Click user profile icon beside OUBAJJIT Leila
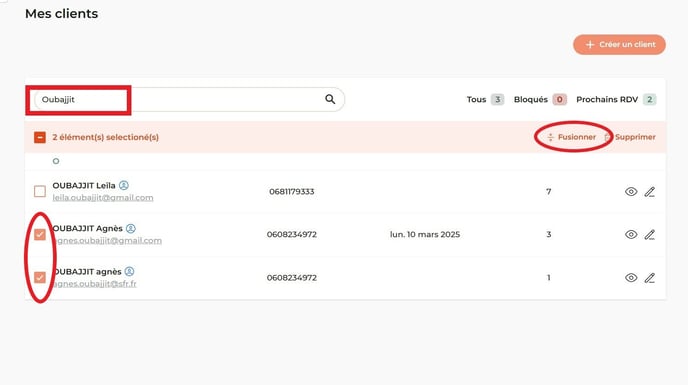Image resolution: width=688 pixels, height=385 pixels. (x=124, y=185)
